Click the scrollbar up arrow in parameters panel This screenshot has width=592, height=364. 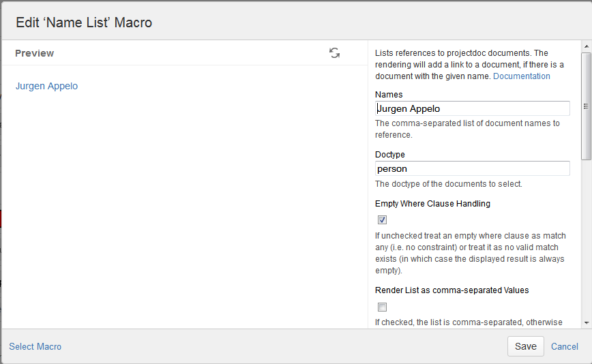[585, 46]
